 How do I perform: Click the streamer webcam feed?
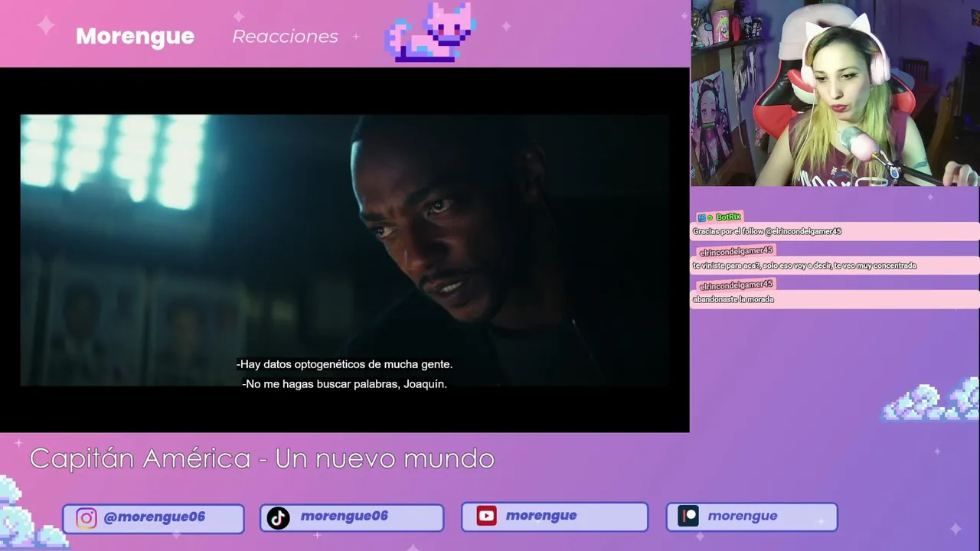tap(835, 93)
